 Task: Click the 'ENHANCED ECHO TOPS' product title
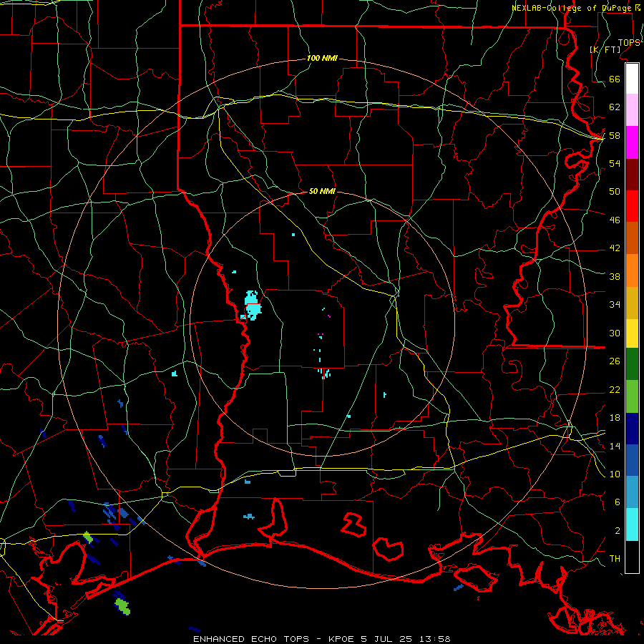(251, 639)
